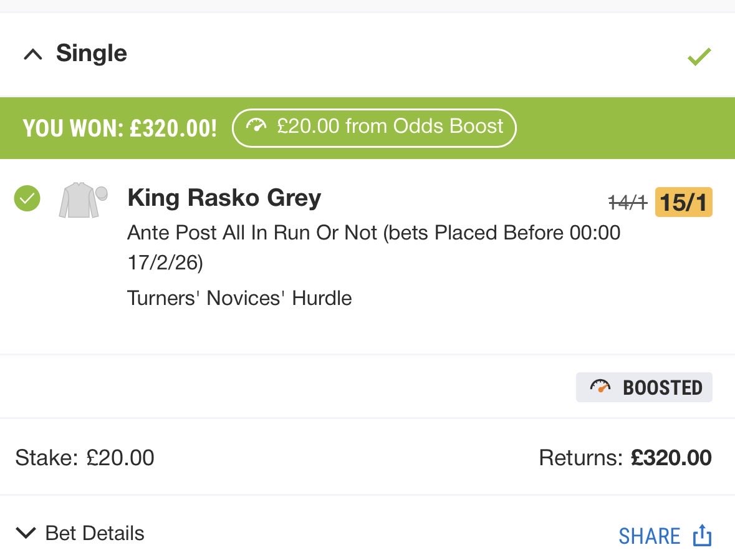Click the Bet Details chevron arrow
The width and height of the screenshot is (735, 560).
tap(26, 534)
